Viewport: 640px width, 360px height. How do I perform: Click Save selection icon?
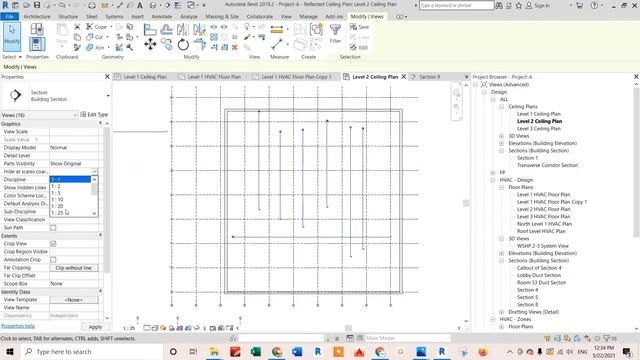359,27
